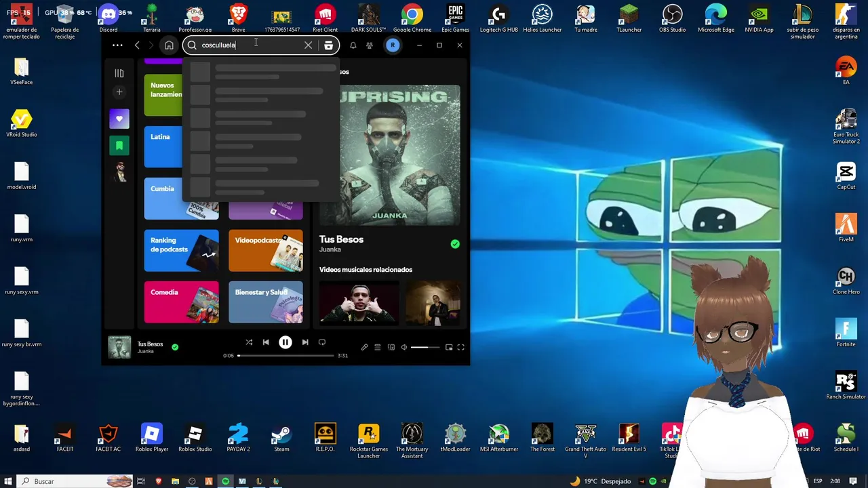Open Bienestar y Salud card
This screenshot has width=868, height=488.
coord(266,302)
